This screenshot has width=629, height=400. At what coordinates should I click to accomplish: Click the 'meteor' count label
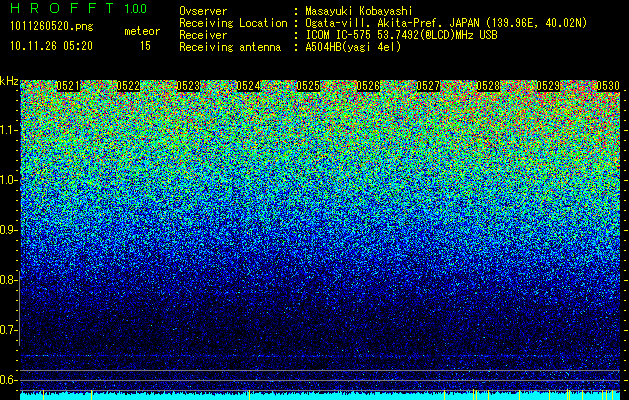142,31
